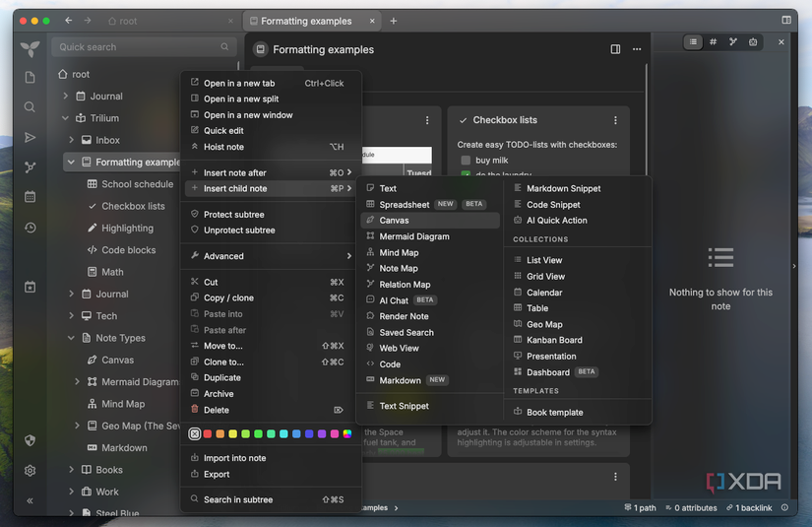Click the Trilium leaf logo icon

pyautogui.click(x=31, y=48)
